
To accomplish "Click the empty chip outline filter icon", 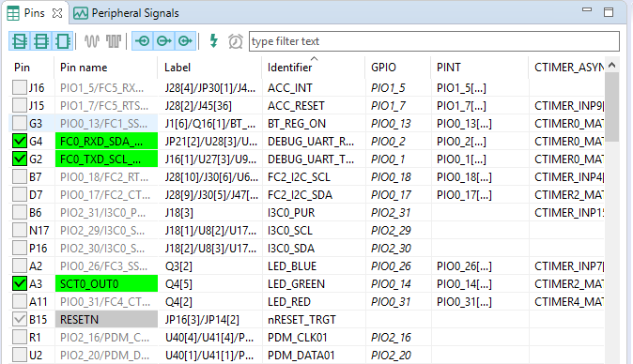I will pyautogui.click(x=62, y=41).
